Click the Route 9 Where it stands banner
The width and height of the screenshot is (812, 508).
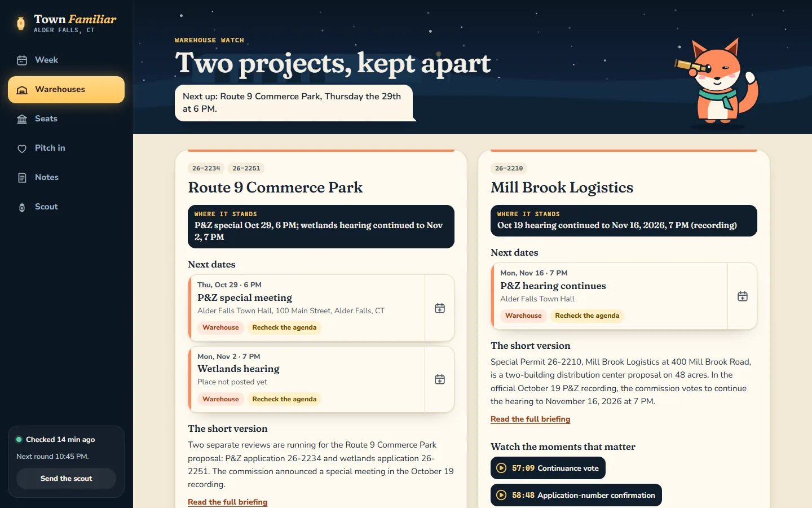pos(321,226)
